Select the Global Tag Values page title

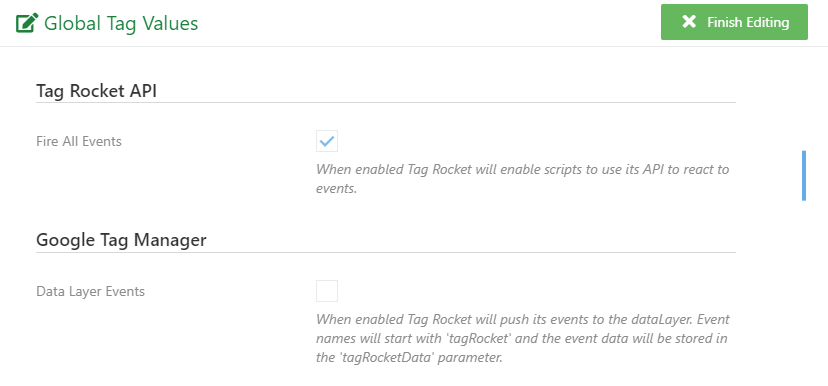click(x=121, y=23)
